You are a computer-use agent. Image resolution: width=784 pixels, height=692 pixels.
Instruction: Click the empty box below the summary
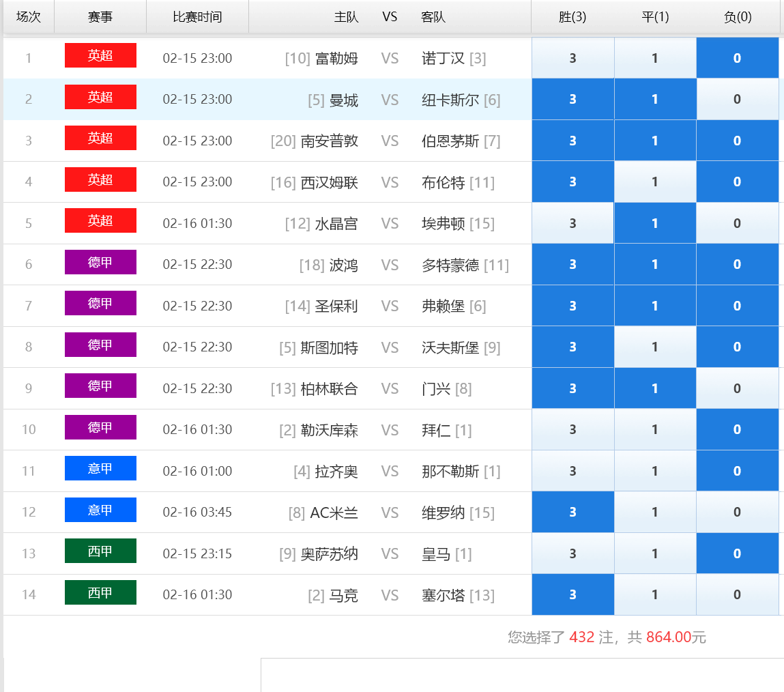(522, 675)
